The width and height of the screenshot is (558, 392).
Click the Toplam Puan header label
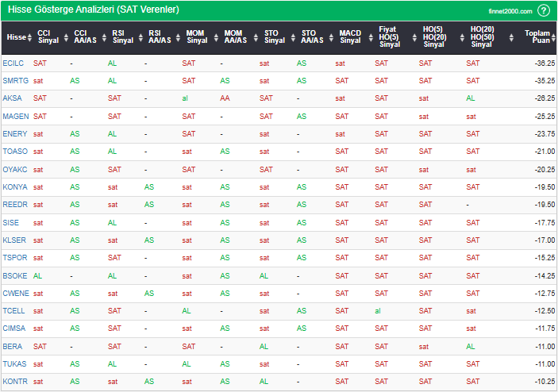537,37
